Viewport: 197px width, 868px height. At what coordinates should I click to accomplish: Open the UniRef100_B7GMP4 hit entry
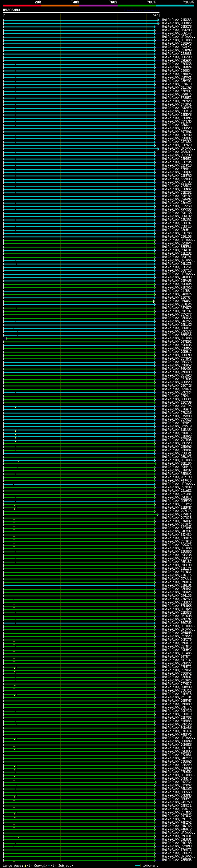pyautogui.click(x=176, y=67)
